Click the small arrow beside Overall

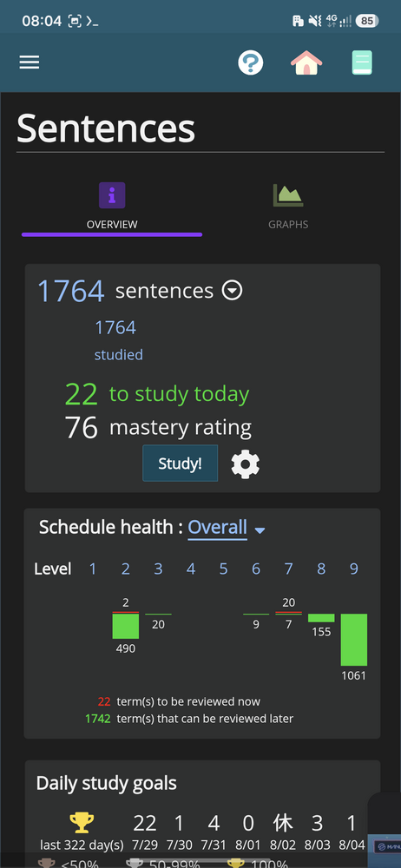pos(260,530)
